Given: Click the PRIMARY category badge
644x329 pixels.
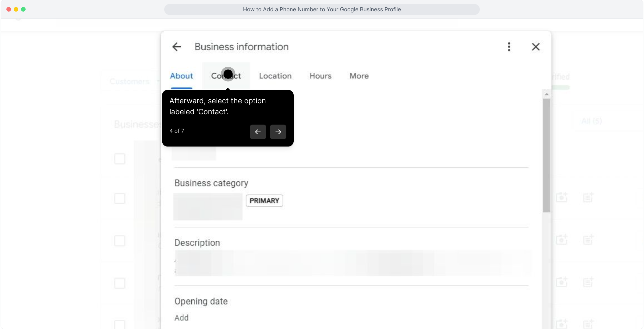Looking at the screenshot, I should (x=264, y=201).
